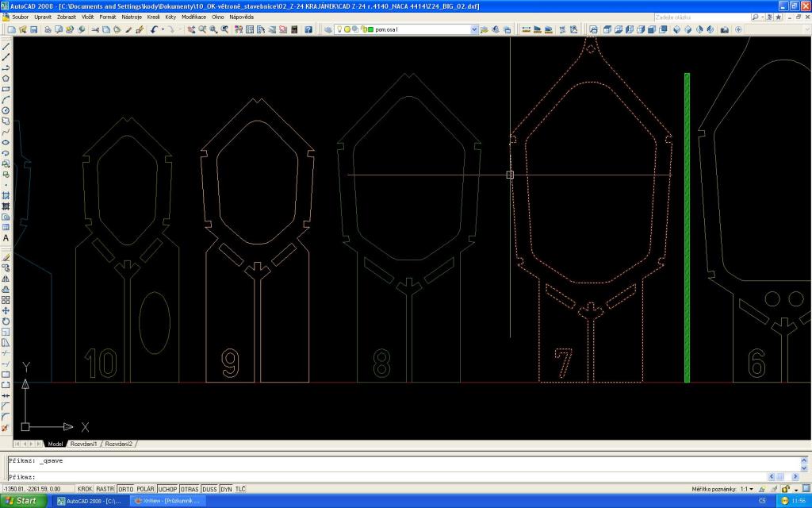
Task: Toggle ORTO mode in the status bar
Action: [125, 489]
